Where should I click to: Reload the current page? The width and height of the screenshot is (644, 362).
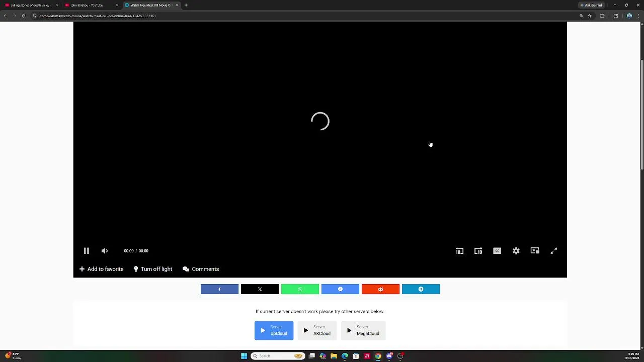(23, 16)
